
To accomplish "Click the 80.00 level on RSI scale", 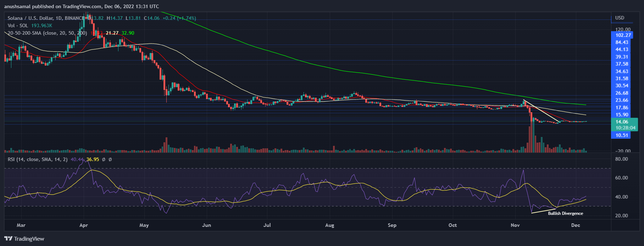I will point(621,159).
